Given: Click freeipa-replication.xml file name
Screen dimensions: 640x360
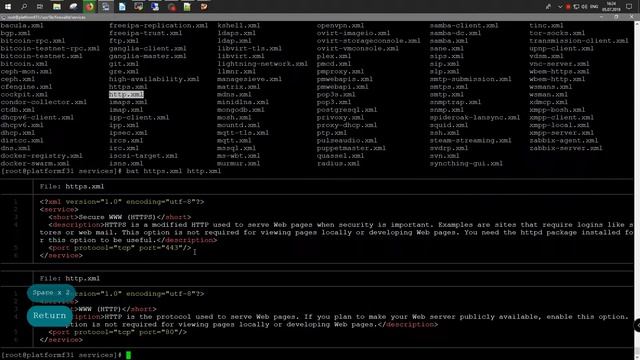Looking at the screenshot, I should click(158, 25).
